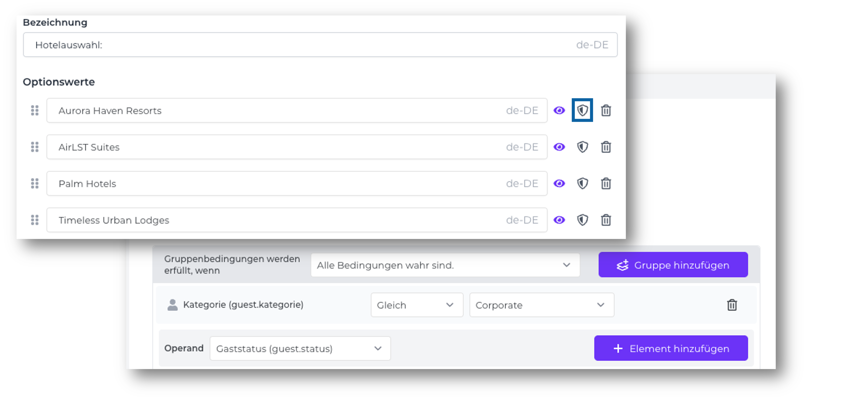Grab drag handle of Palm Hotels row
The height and width of the screenshot is (412, 868).
pyautogui.click(x=35, y=183)
